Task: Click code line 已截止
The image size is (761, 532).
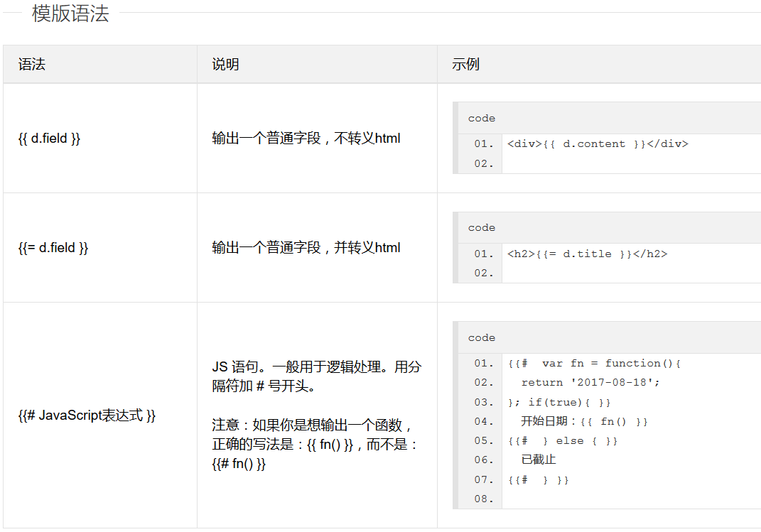Action: (538, 460)
